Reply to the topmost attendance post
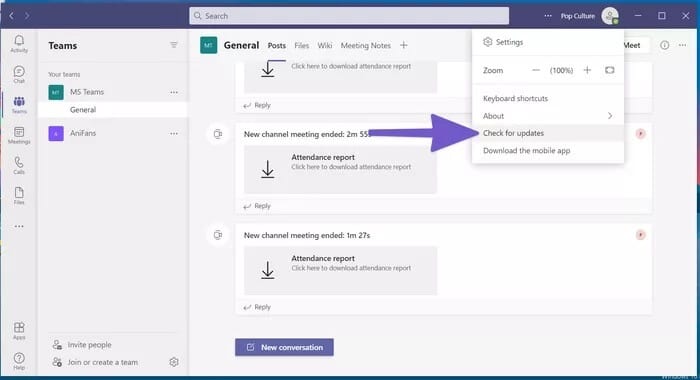This screenshot has width=700, height=380. point(257,105)
